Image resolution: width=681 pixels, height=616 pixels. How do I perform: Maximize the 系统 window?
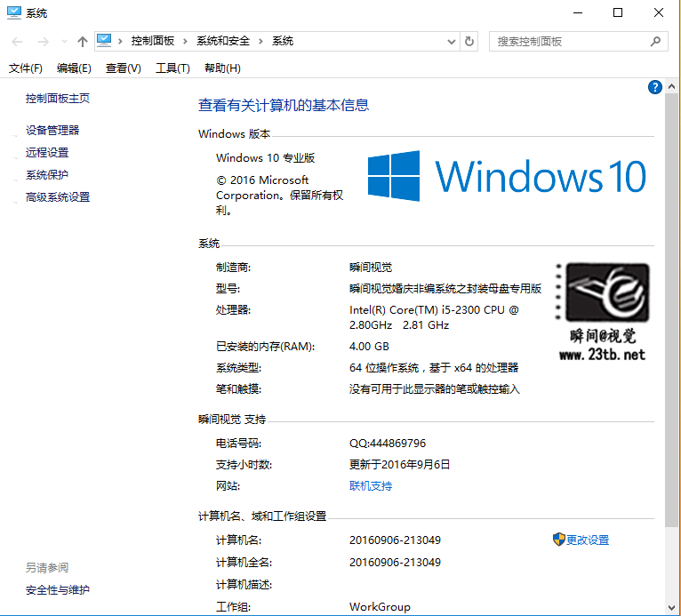(x=618, y=13)
